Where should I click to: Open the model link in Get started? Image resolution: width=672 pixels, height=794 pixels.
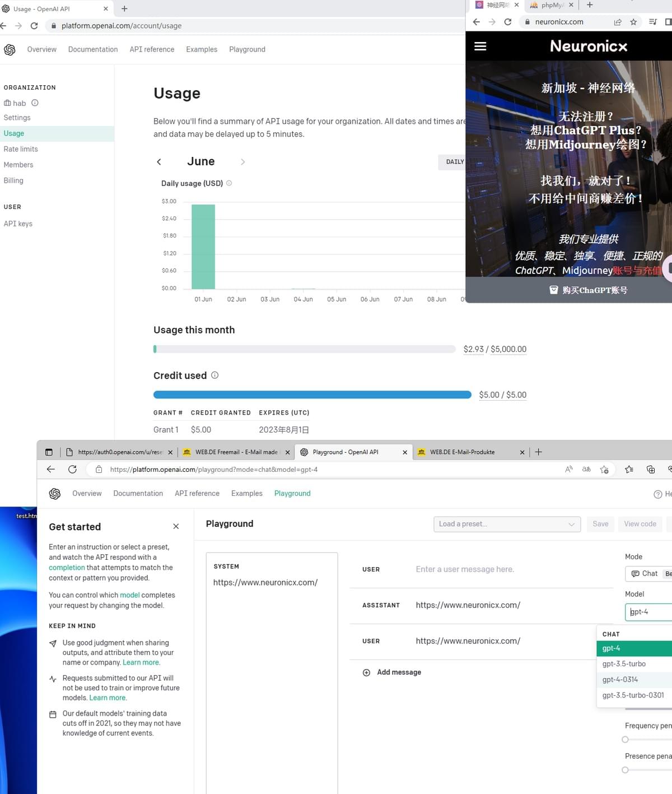pyautogui.click(x=129, y=595)
